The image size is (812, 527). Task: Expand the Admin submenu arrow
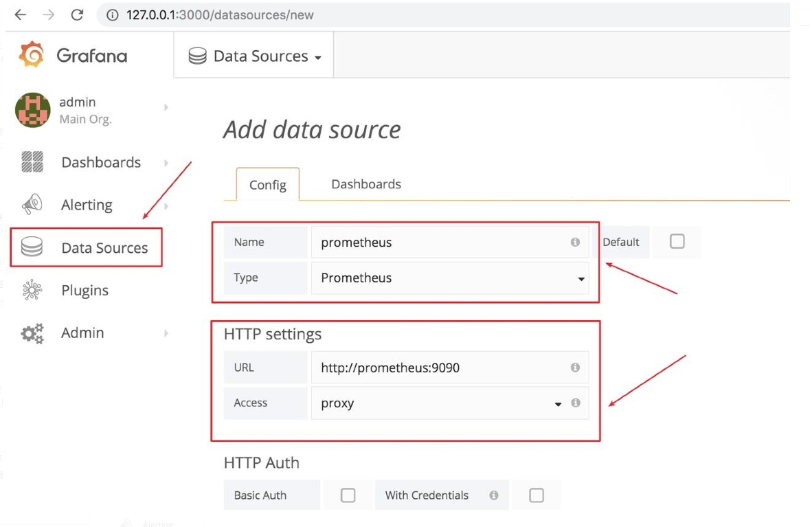[x=166, y=333]
